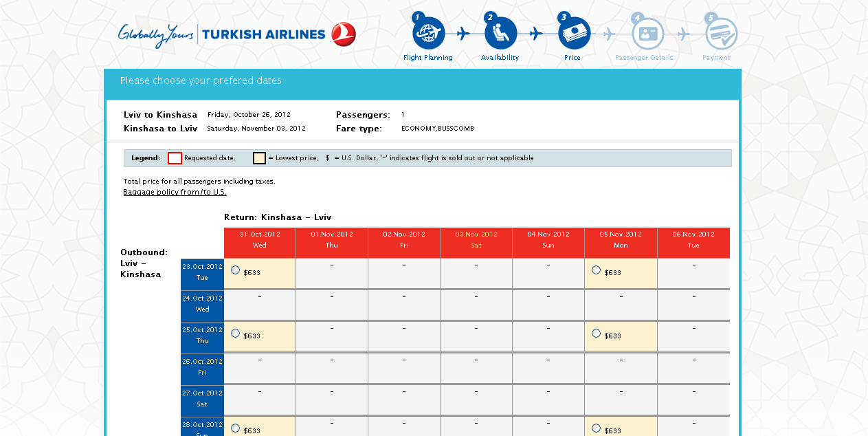Click the Lowest price legend swatch

[x=259, y=158]
